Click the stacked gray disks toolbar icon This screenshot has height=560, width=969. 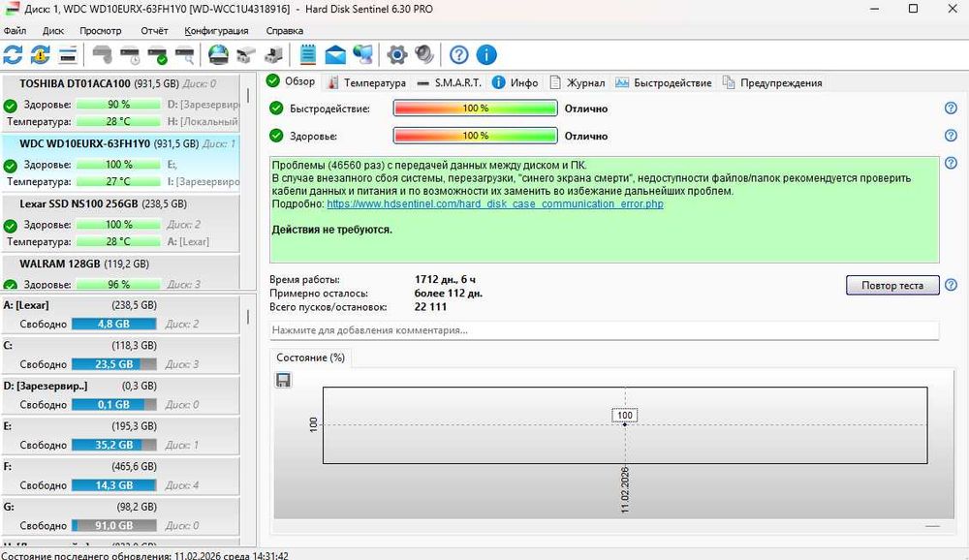click(246, 55)
